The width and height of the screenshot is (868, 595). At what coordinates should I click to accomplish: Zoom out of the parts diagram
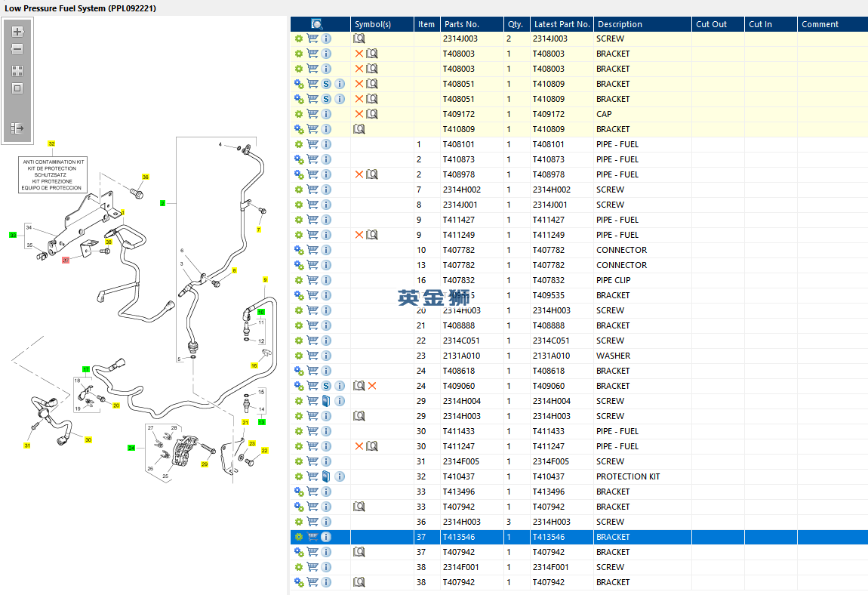tap(17, 49)
